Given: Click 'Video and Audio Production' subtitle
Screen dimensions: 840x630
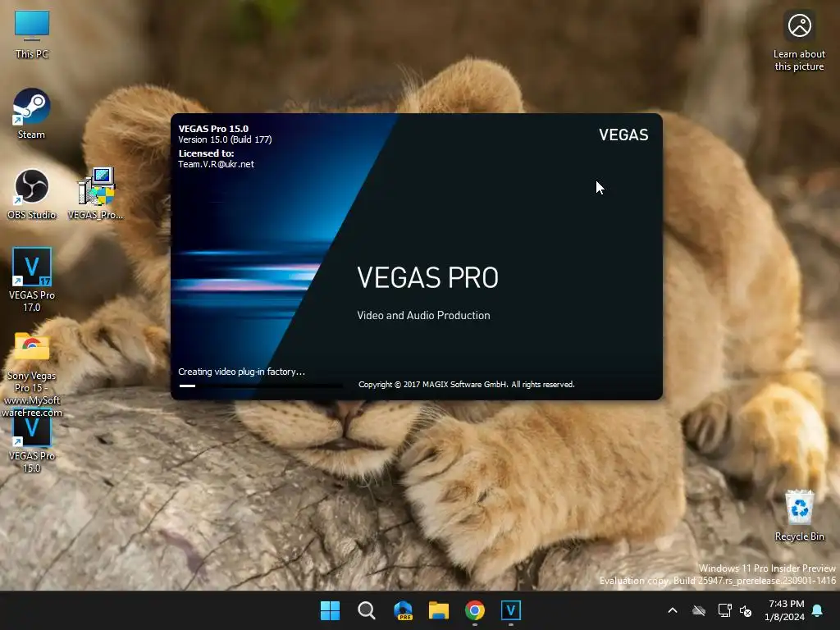Looking at the screenshot, I should click(424, 316).
